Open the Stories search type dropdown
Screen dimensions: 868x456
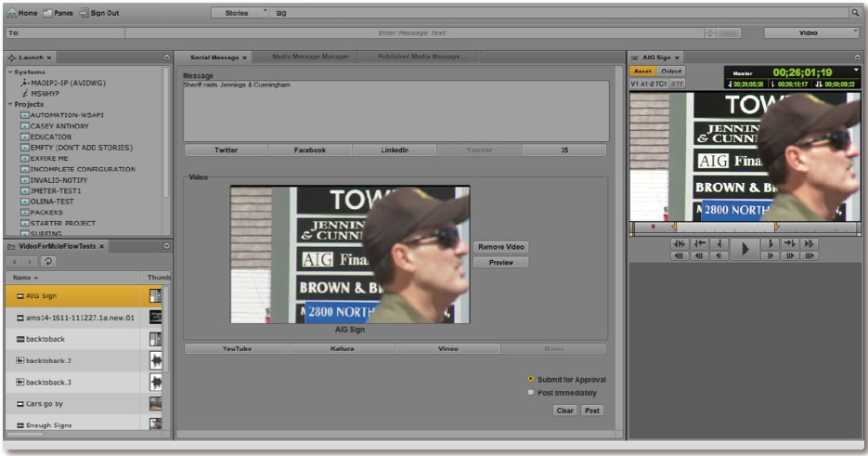(x=240, y=13)
